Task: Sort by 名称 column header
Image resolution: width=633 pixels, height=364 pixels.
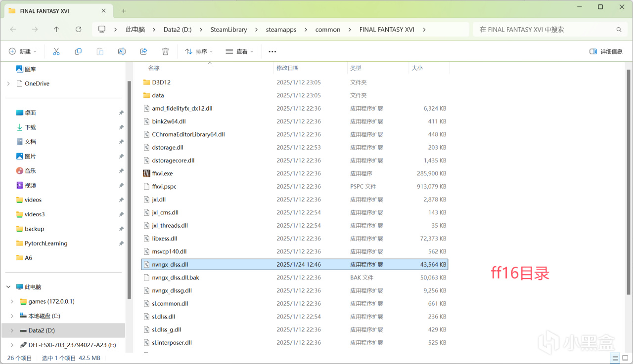Action: [x=154, y=68]
